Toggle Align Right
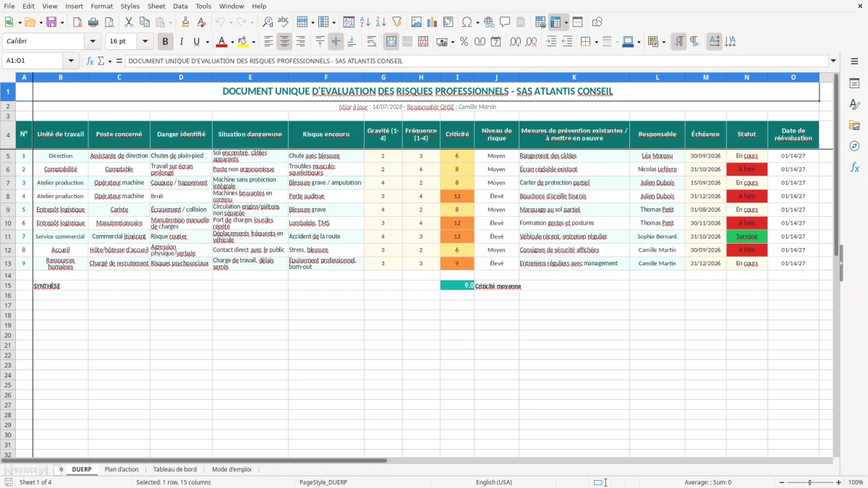The height and width of the screenshot is (488, 868). [x=300, y=42]
